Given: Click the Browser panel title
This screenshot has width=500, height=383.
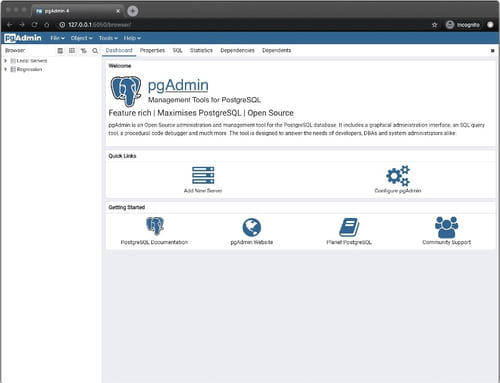Looking at the screenshot, I should click(x=15, y=50).
